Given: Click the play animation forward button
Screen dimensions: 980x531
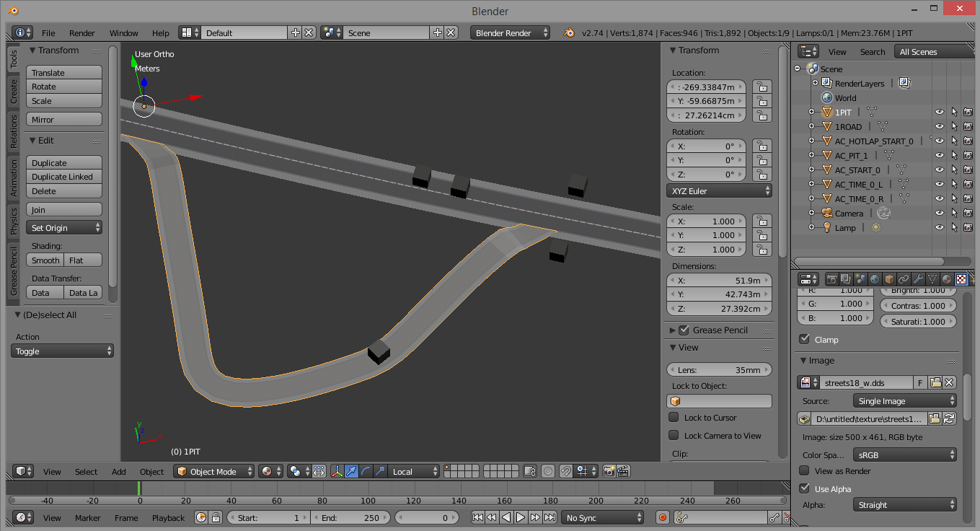Looking at the screenshot, I should 521,517.
